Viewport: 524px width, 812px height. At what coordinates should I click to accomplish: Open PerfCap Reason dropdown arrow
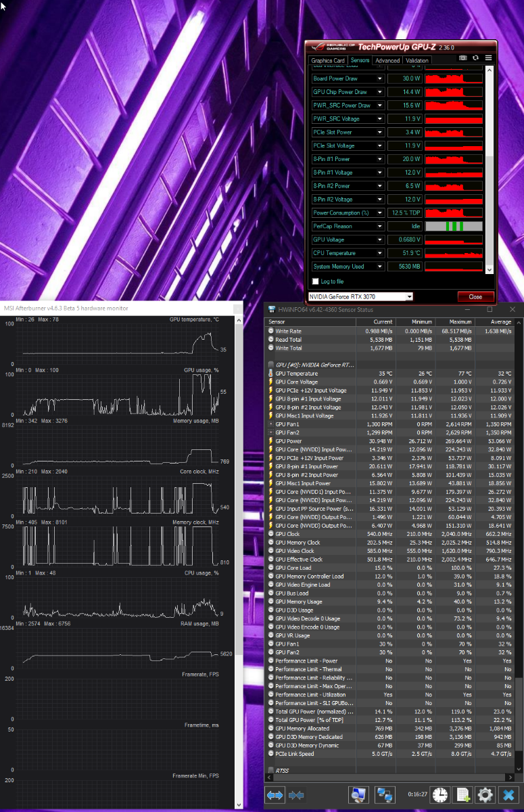381,226
